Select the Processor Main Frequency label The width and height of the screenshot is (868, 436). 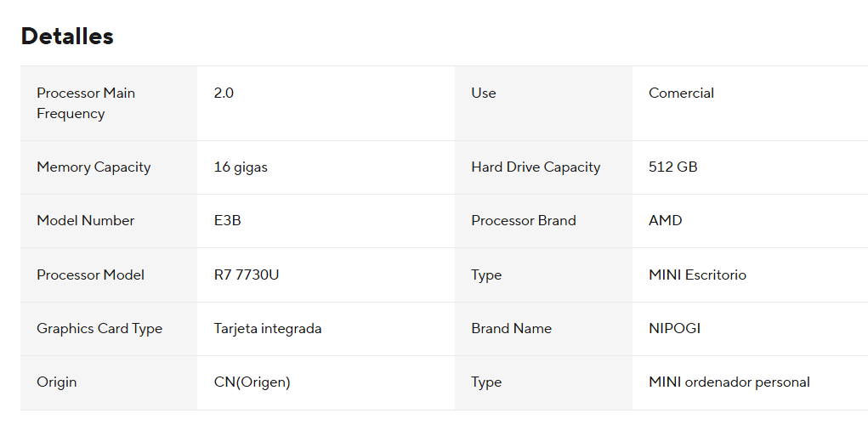click(86, 103)
